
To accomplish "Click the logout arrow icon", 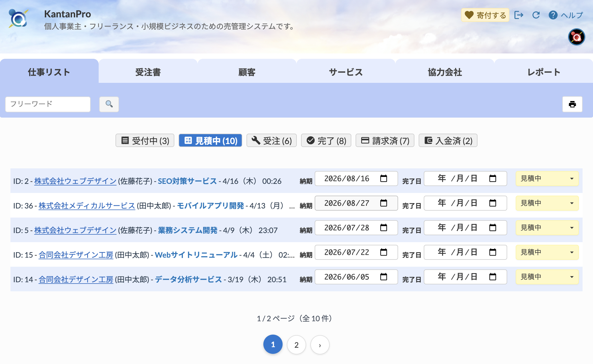I will coord(519,15).
